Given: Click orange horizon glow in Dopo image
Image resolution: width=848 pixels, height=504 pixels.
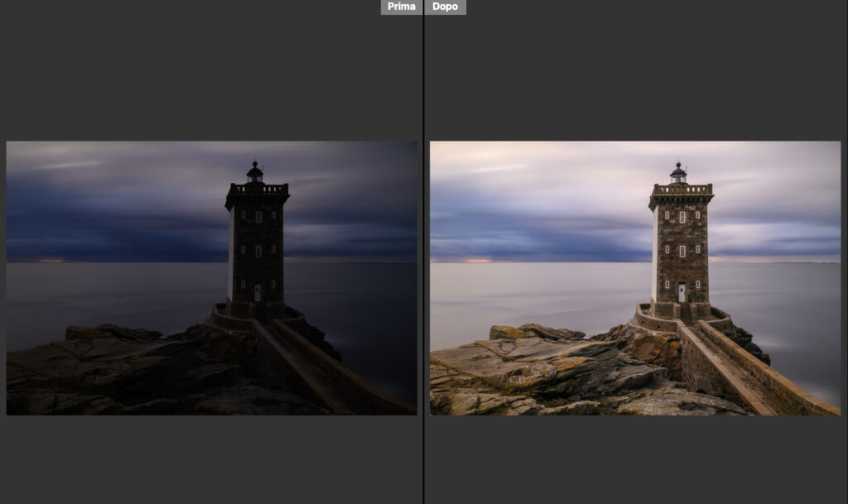Looking at the screenshot, I should pos(477,260).
